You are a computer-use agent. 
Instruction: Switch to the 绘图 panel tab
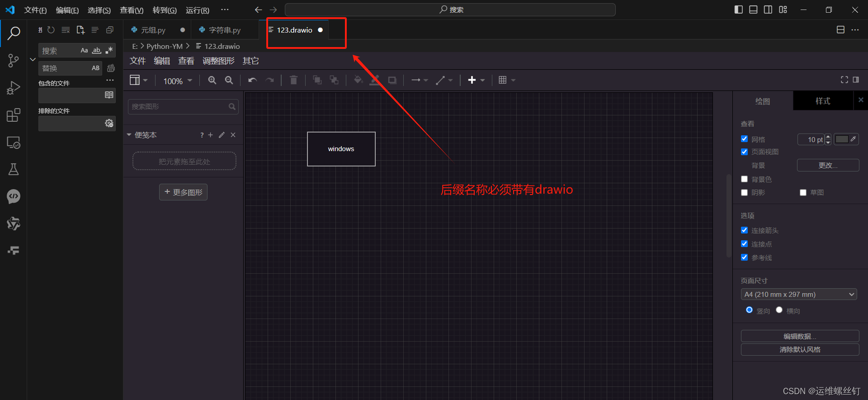coord(763,101)
